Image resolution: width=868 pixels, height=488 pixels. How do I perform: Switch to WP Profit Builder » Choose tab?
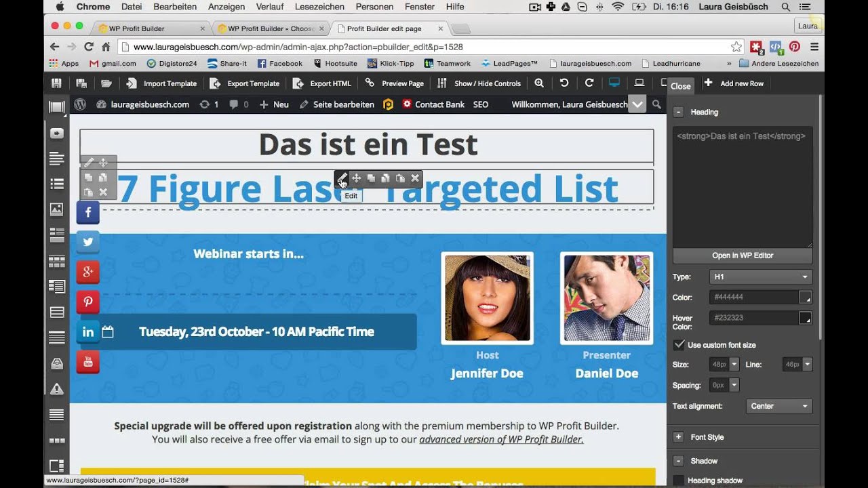pyautogui.click(x=271, y=28)
